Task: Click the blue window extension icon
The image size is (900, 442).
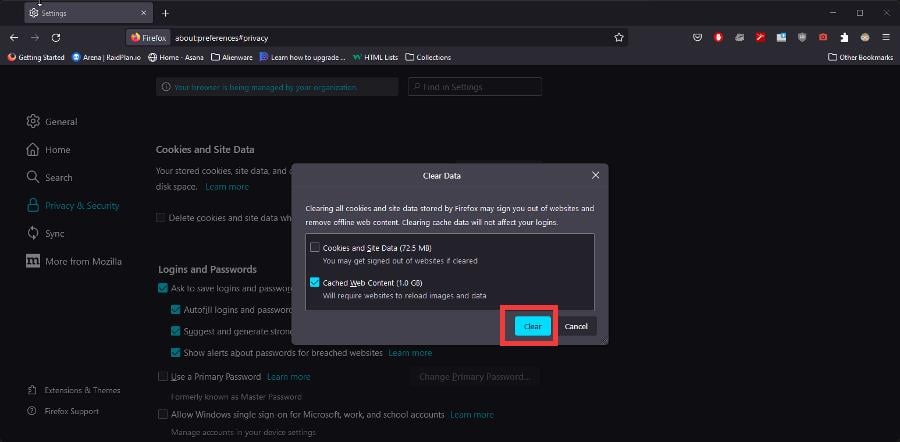Action: [781, 37]
